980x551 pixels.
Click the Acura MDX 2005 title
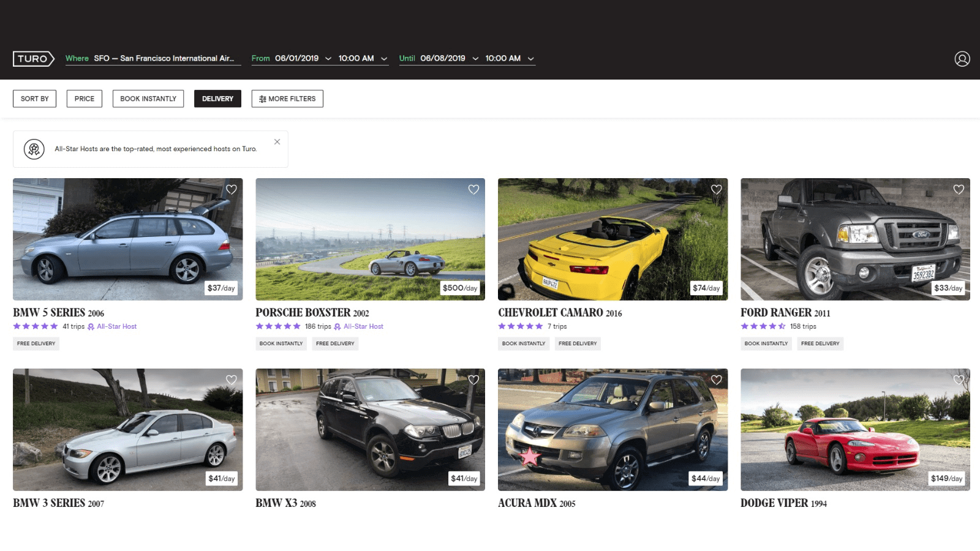click(x=537, y=503)
